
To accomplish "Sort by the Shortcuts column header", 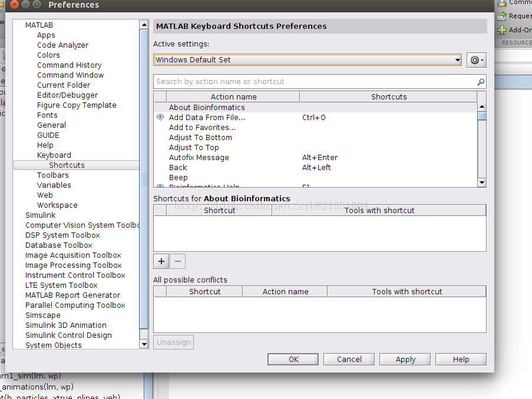I will [388, 97].
